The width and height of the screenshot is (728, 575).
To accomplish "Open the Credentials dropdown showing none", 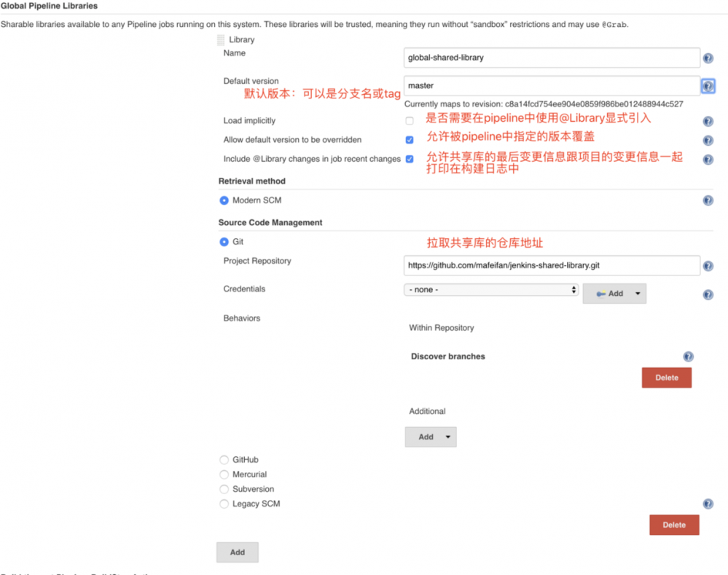I will tap(490, 289).
